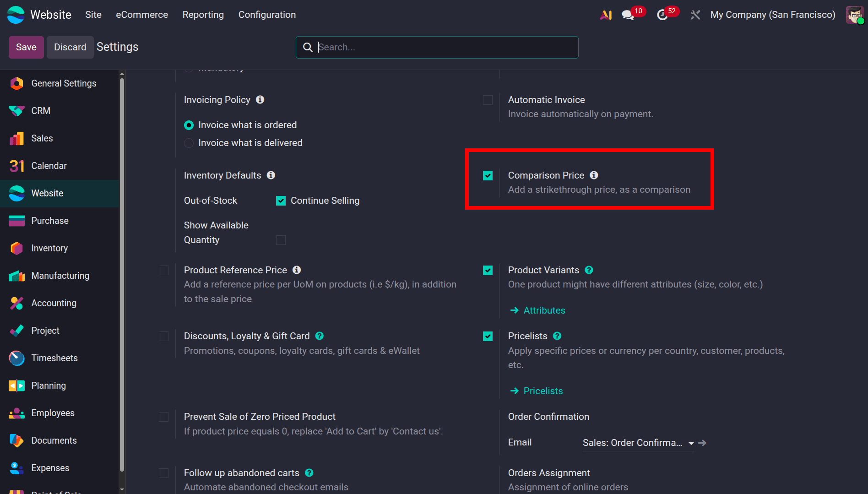The width and height of the screenshot is (868, 494).
Task: Open the Product Variants help icon
Action: [x=589, y=270]
